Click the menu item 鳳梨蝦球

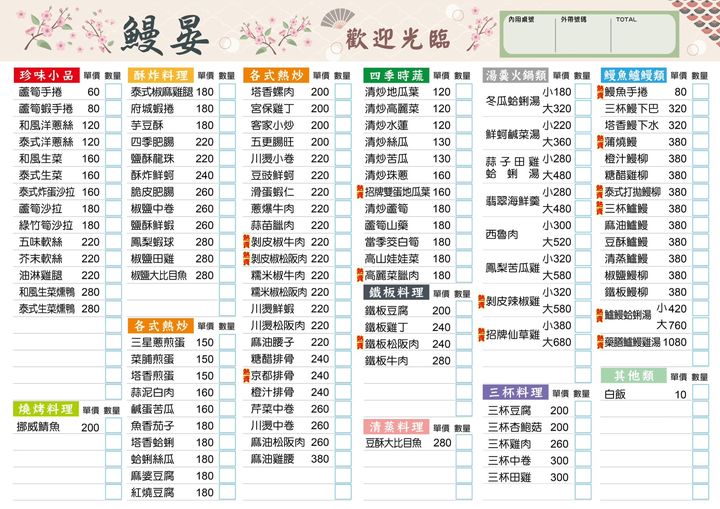pos(152,242)
